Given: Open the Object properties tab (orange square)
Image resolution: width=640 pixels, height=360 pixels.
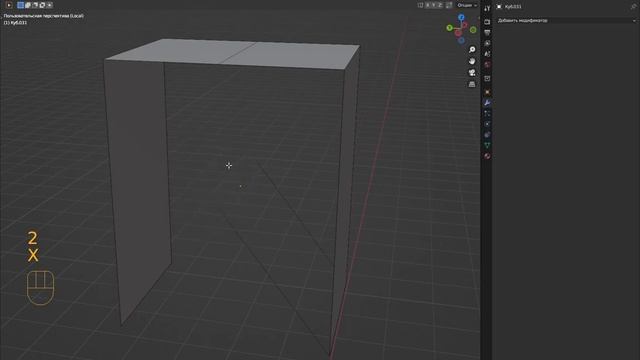Looking at the screenshot, I should pos(487,92).
